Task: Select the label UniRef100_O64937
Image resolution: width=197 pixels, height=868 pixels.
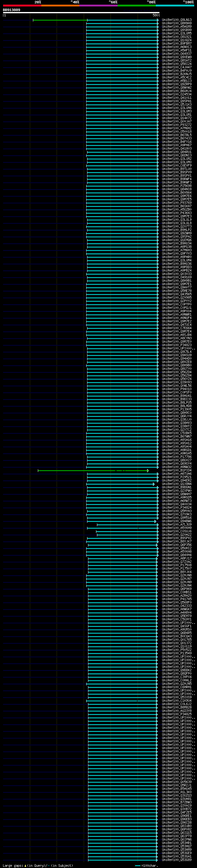Action: pyautogui.click(x=176, y=54)
